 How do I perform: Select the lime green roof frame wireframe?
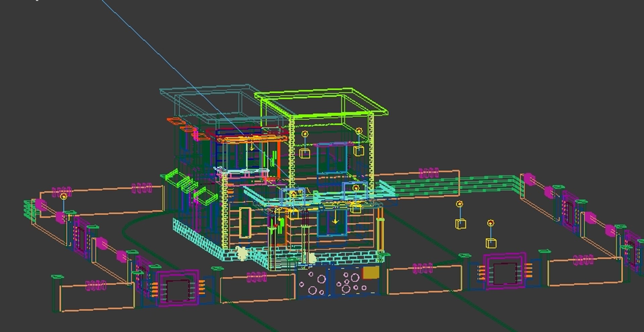[321, 103]
